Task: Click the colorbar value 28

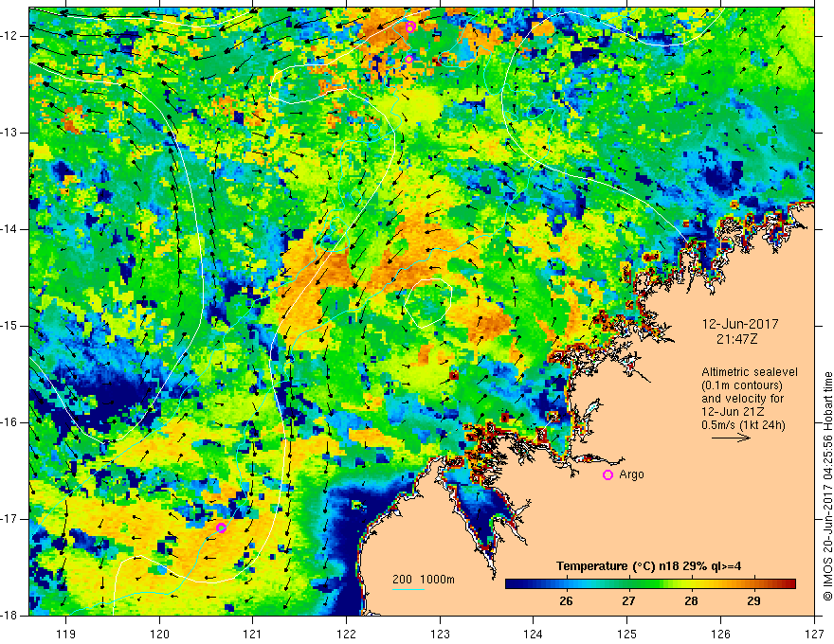Action: [691, 601]
